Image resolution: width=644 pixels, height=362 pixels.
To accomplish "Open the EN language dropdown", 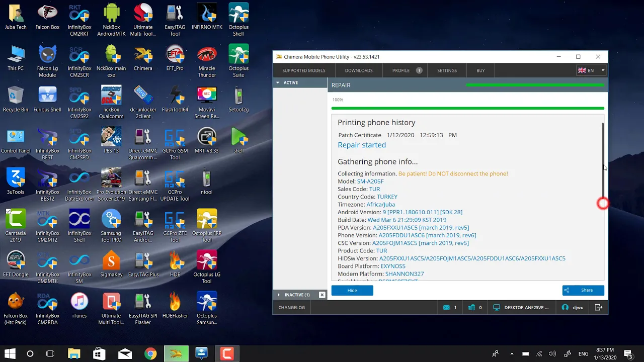I will click(591, 70).
